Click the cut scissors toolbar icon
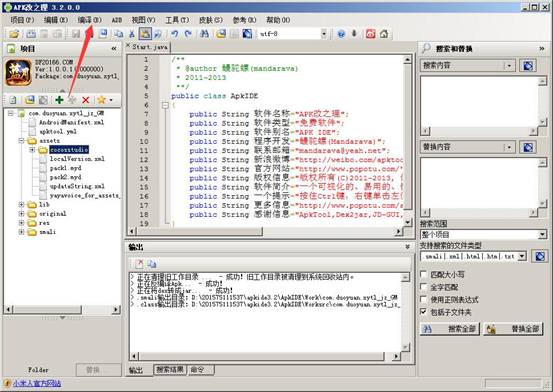Screen dimensions: 553x392 [132, 34]
